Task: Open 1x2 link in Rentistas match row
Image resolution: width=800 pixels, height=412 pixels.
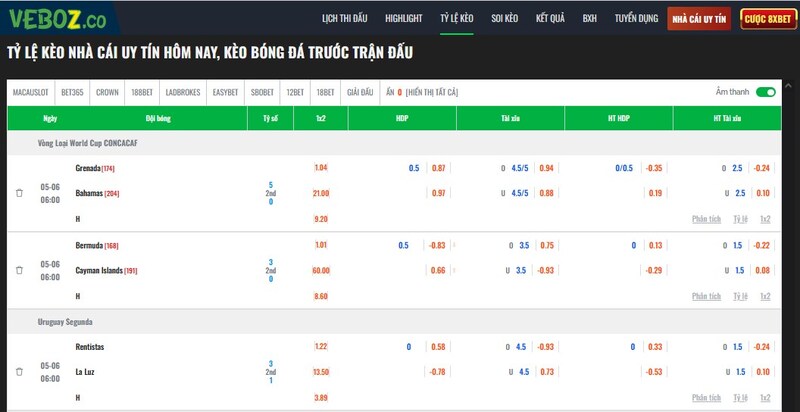Action: click(x=765, y=397)
